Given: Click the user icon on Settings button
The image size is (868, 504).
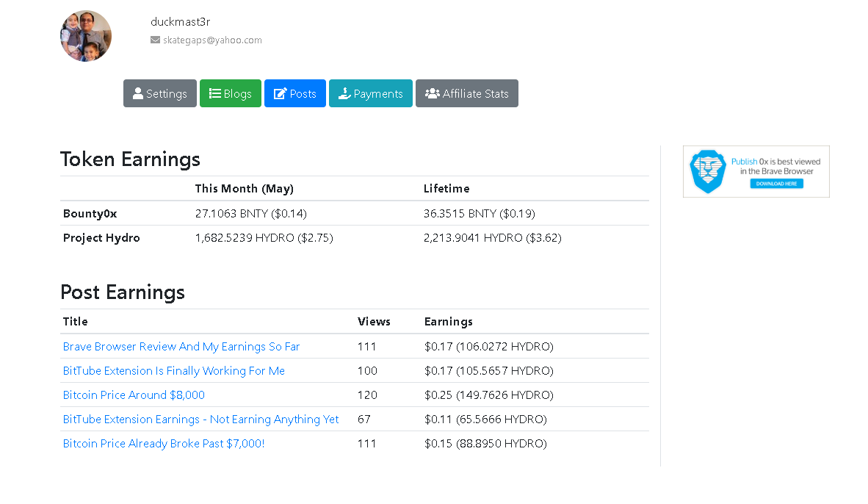Looking at the screenshot, I should [138, 93].
